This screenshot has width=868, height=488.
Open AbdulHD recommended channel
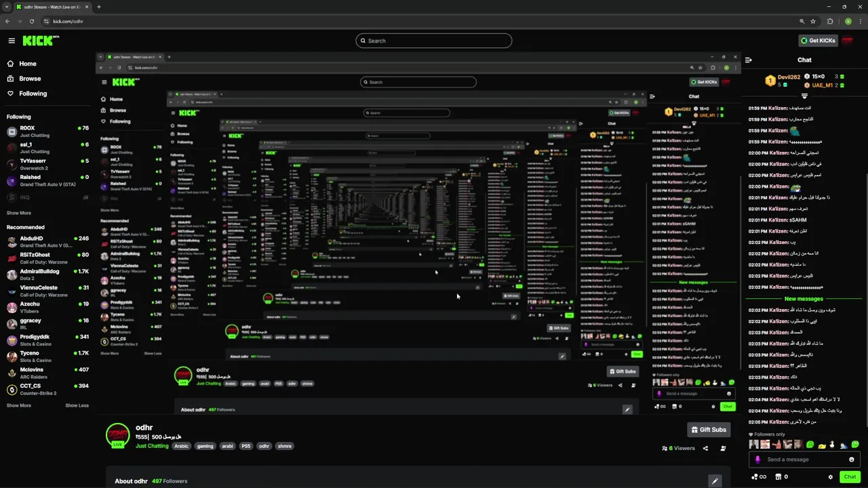[47, 241]
